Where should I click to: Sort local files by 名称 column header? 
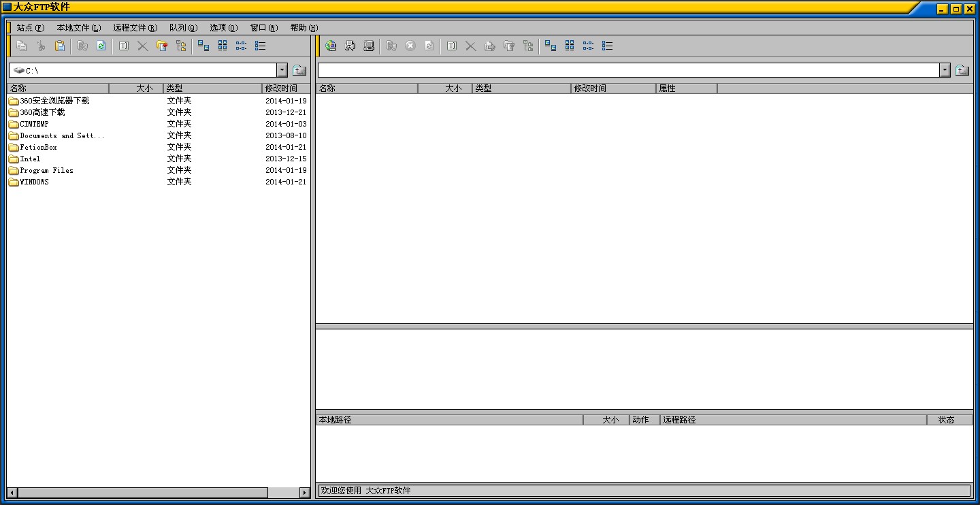(x=58, y=88)
